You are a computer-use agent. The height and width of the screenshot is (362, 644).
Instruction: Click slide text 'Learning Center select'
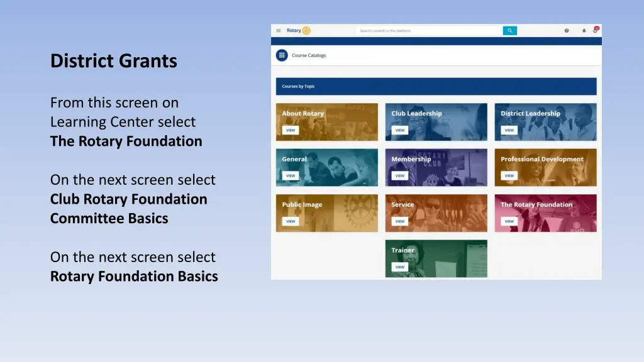click(x=123, y=122)
